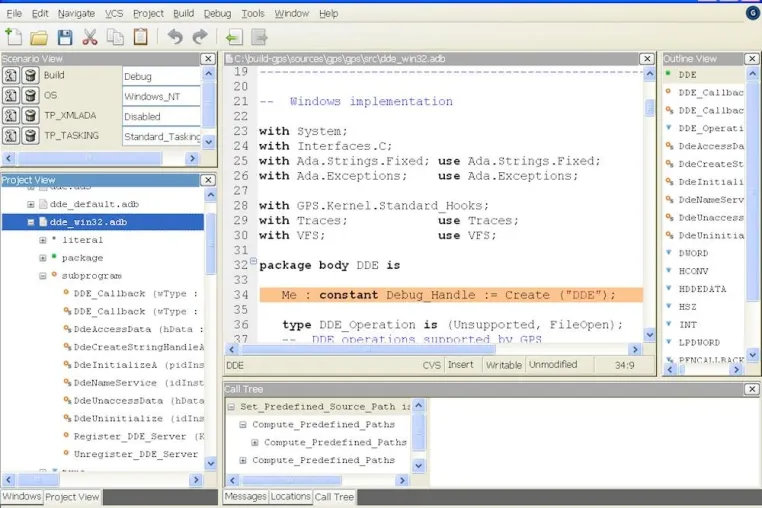Open the Debug menu
762x508 pixels.
217,14
